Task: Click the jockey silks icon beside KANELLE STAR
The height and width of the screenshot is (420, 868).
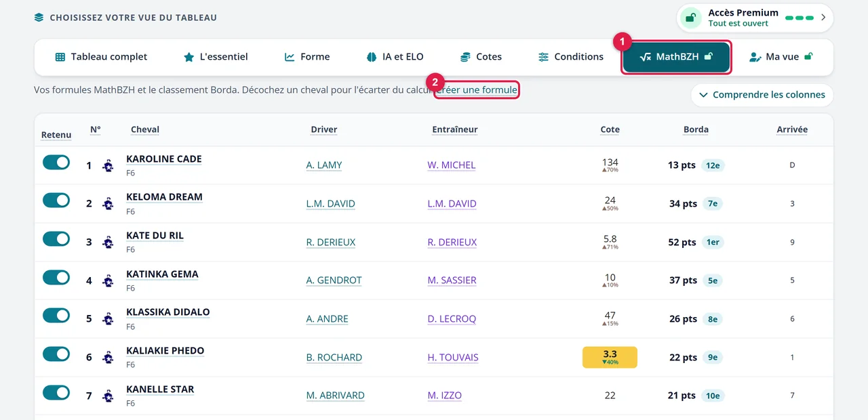Action: pyautogui.click(x=108, y=396)
